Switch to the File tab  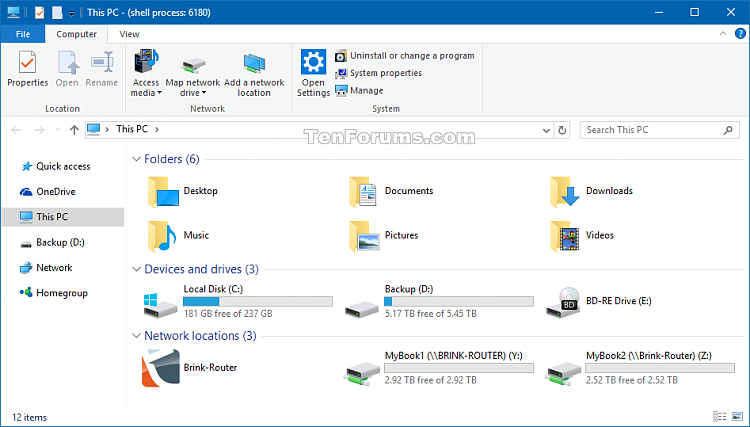[x=23, y=34]
